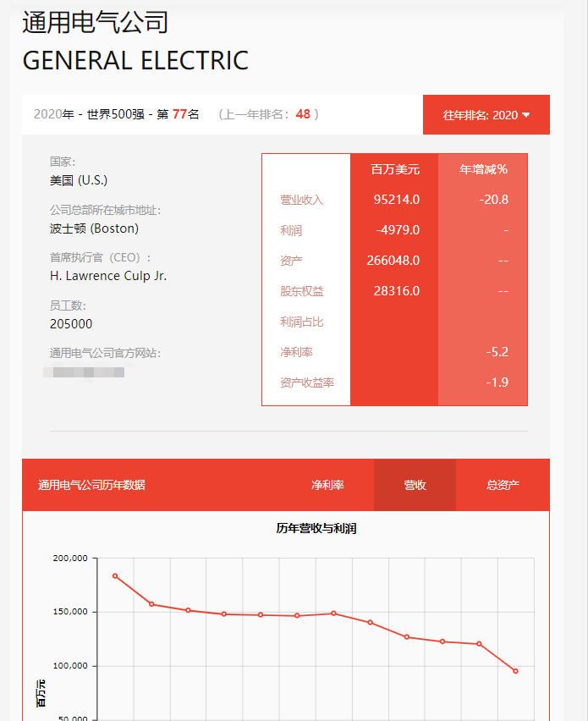Click the GENERAL ELECTRIC heading
Image resolution: width=588 pixels, height=721 pixels.
pyautogui.click(x=135, y=61)
